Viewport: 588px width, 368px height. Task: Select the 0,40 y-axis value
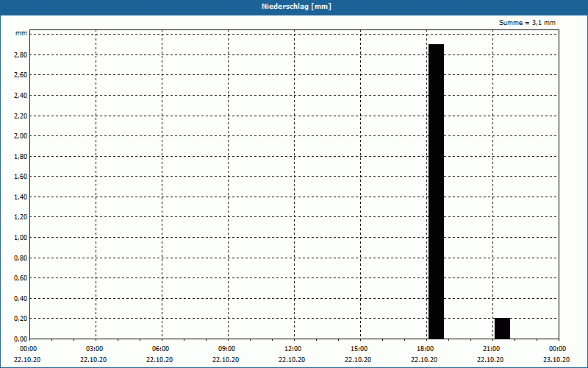(21, 299)
